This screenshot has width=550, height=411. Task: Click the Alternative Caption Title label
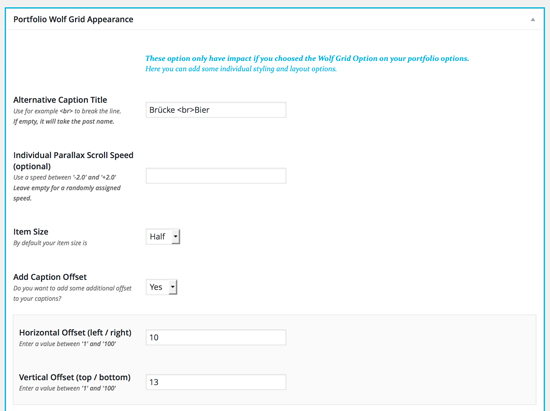pyautogui.click(x=60, y=100)
